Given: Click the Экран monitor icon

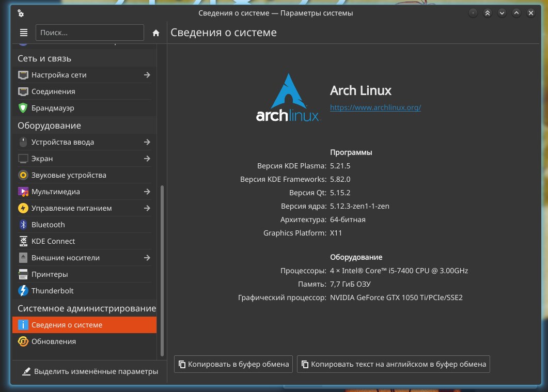Looking at the screenshot, I should point(23,159).
